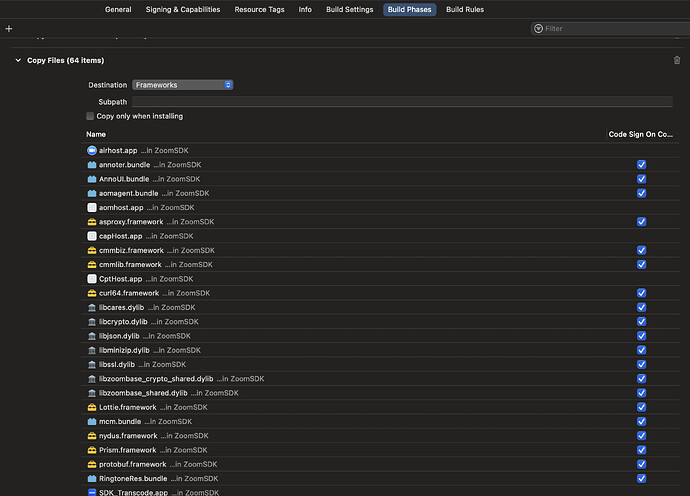Click the protobuf.framework toolbox icon
The width and height of the screenshot is (690, 496).
(92, 464)
